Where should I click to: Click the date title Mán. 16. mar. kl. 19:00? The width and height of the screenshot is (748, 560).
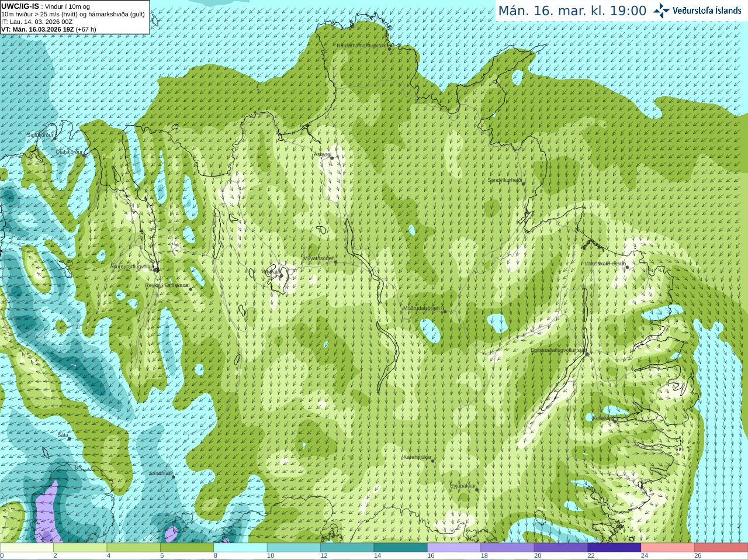(572, 11)
